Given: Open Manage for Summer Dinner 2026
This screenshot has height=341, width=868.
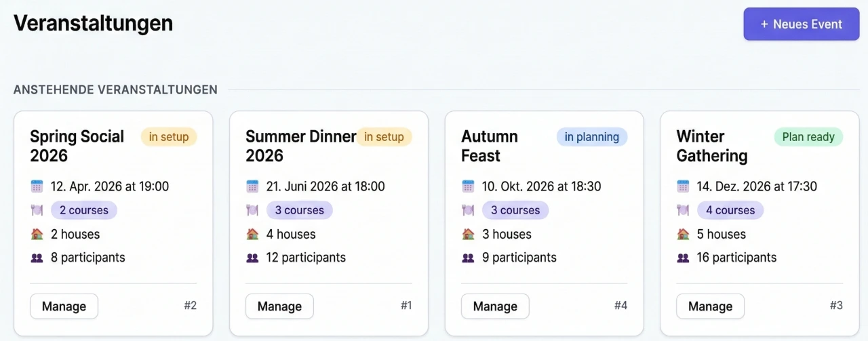Looking at the screenshot, I should 279,306.
